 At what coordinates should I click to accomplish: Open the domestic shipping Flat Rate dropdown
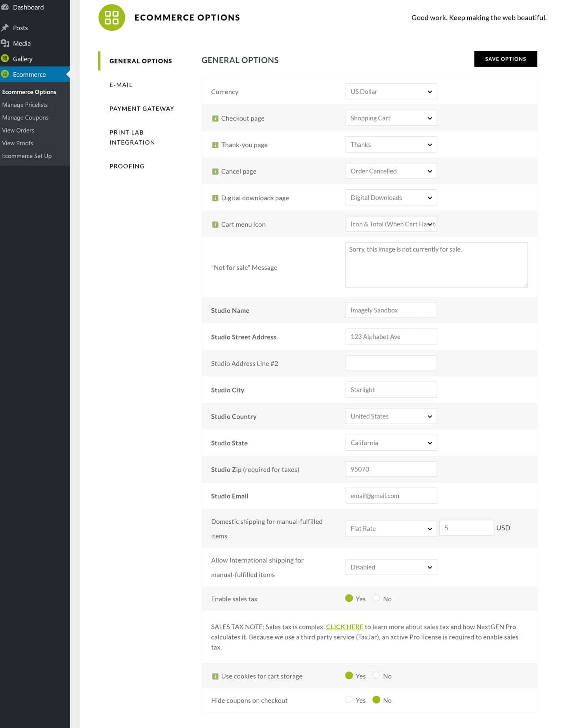391,528
